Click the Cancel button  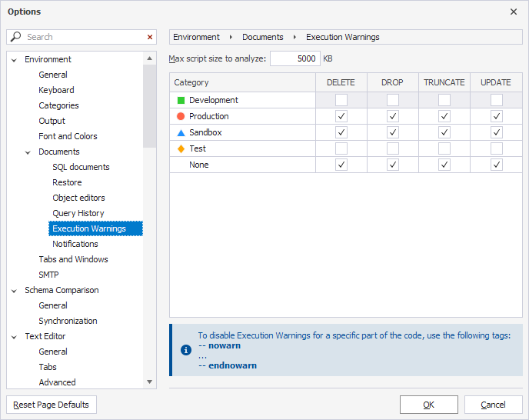click(x=493, y=405)
